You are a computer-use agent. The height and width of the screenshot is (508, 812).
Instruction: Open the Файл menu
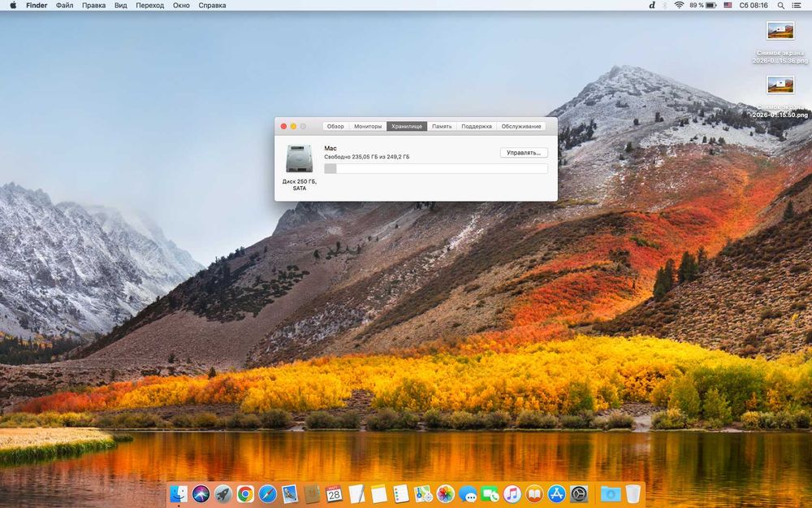[x=65, y=5]
